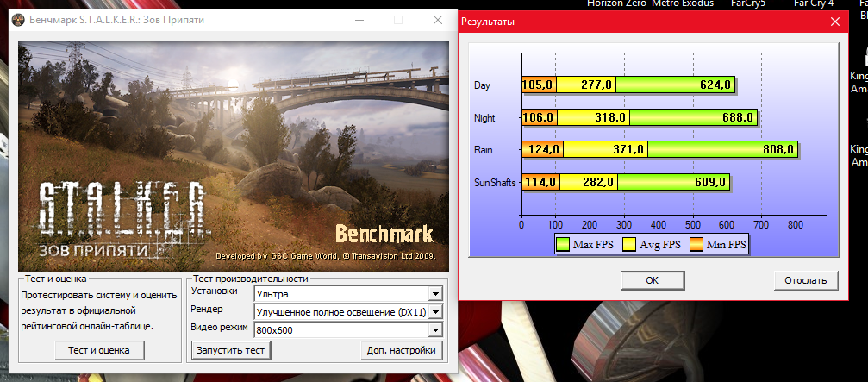Image resolution: width=868 pixels, height=382 pixels.
Task: Click the Day row label in chart
Action: pyautogui.click(x=482, y=85)
